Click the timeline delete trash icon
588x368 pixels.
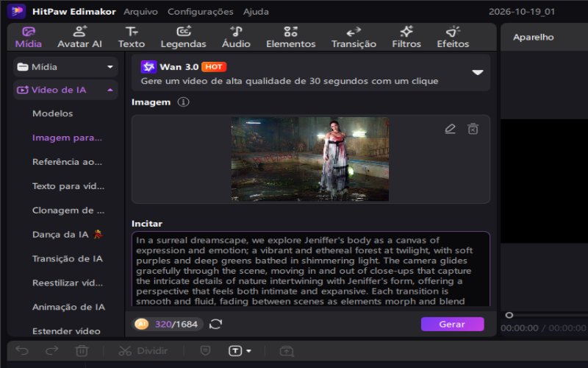[82, 351]
